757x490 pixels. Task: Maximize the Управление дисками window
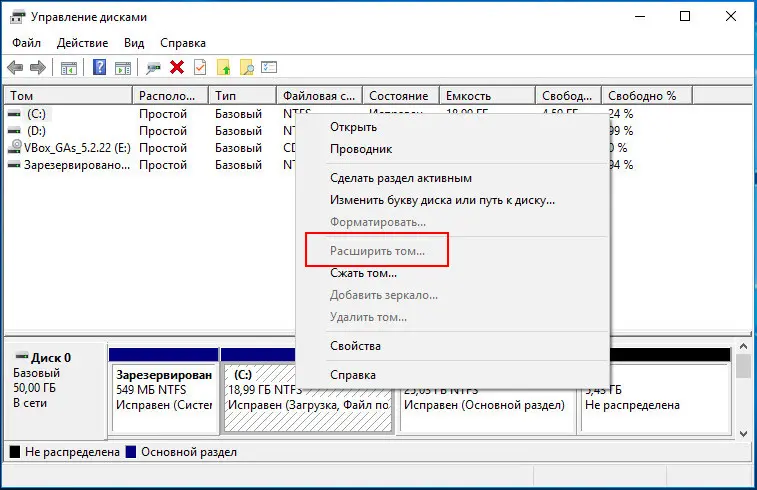(685, 16)
